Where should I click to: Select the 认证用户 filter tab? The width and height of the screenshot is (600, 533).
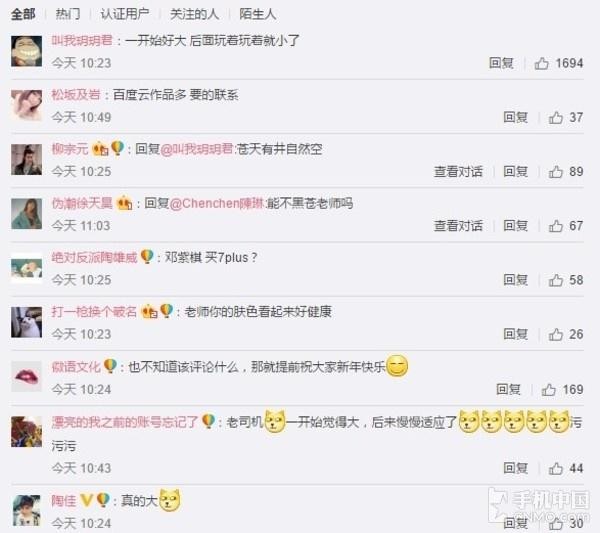pos(125,14)
